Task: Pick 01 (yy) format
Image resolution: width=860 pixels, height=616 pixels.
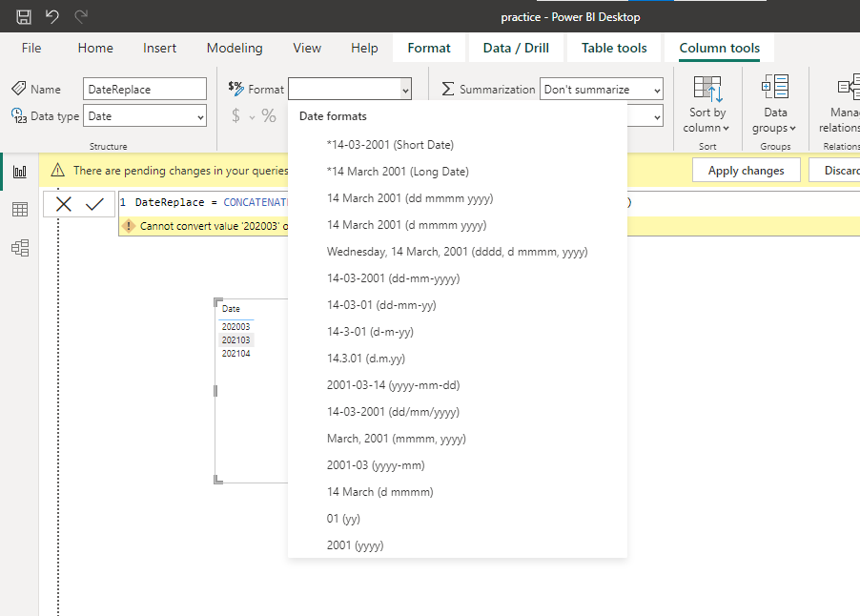Action: tap(458, 519)
